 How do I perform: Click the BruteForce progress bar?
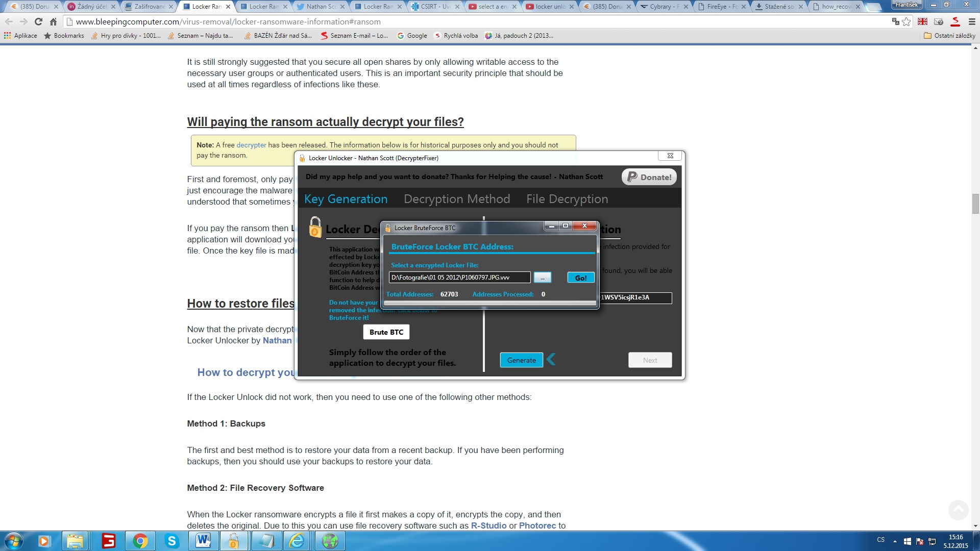coord(490,303)
